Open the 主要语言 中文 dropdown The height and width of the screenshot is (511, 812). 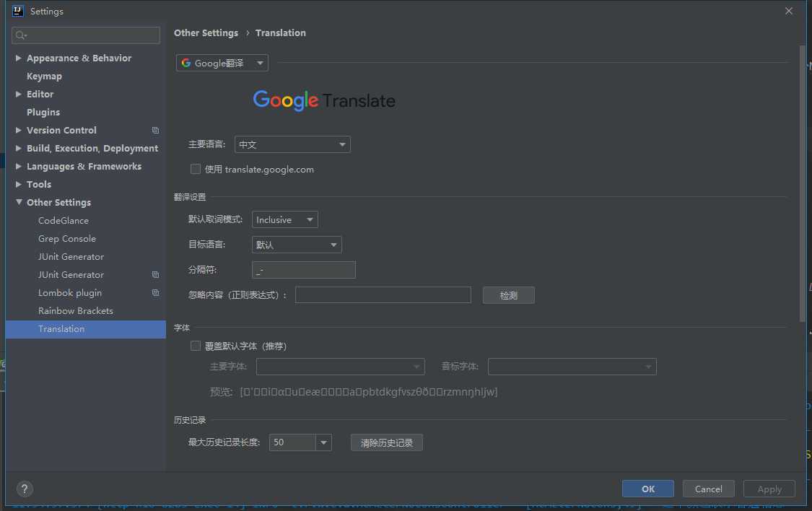coord(292,144)
